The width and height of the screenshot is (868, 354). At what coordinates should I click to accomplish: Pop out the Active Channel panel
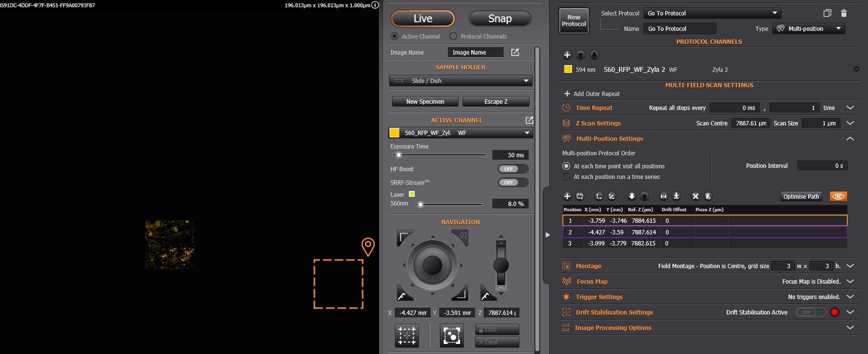click(530, 120)
